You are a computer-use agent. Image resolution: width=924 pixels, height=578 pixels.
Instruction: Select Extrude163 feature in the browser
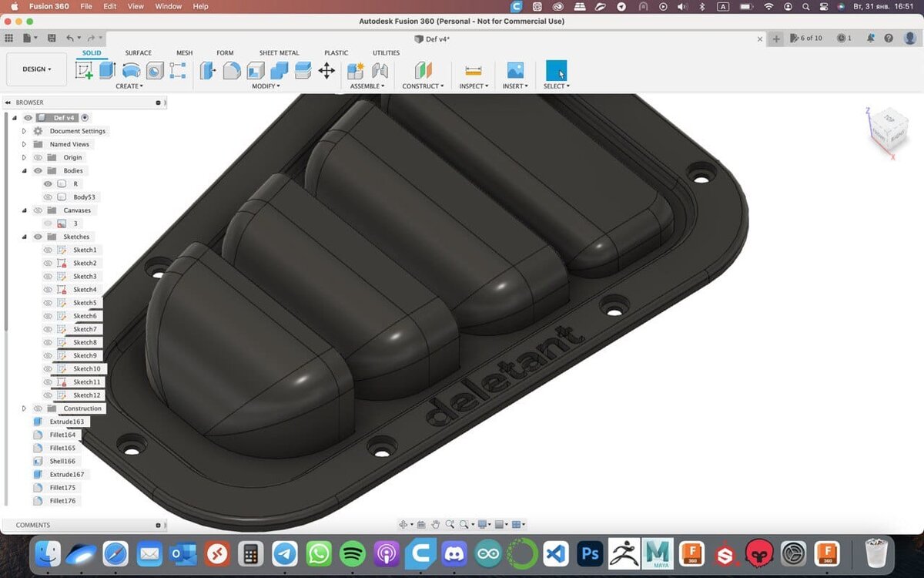[67, 422]
